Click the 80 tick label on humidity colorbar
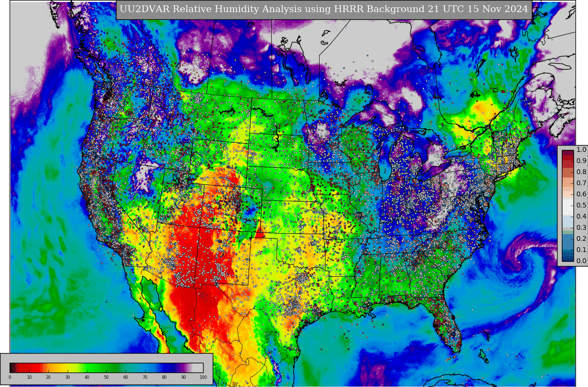The width and height of the screenshot is (588, 387). (164, 377)
